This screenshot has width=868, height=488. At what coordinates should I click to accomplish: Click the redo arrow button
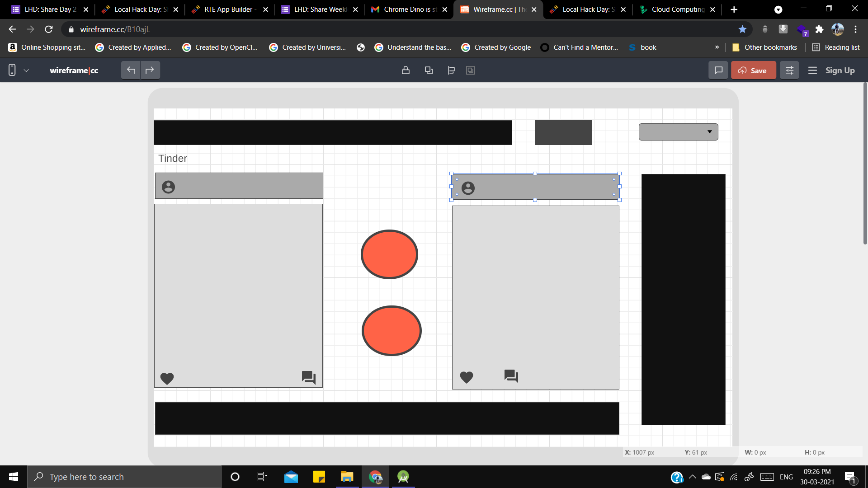click(x=150, y=70)
